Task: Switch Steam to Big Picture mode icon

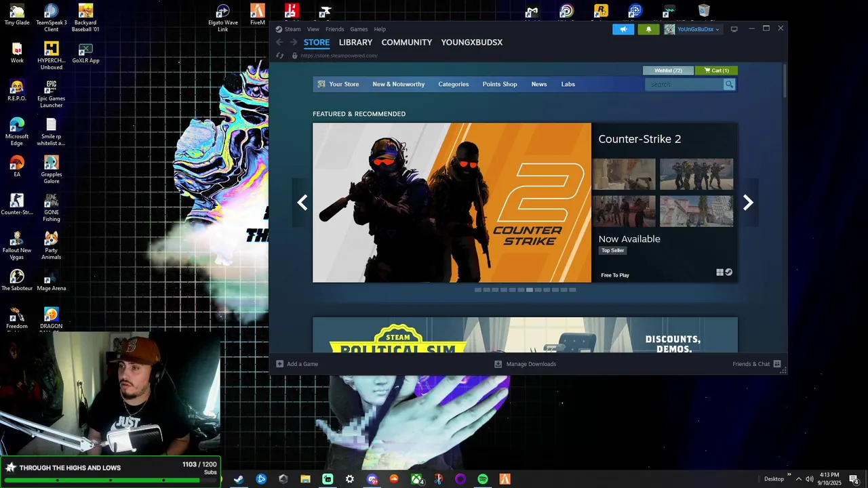Action: click(x=734, y=29)
